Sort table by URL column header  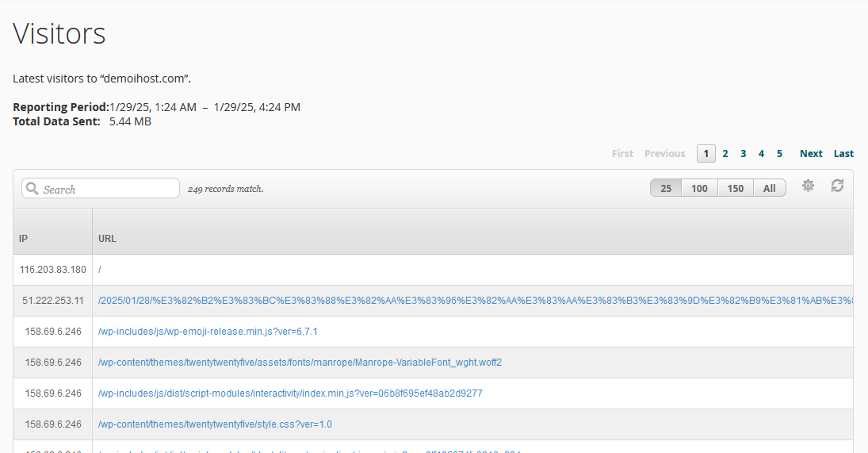[108, 238]
